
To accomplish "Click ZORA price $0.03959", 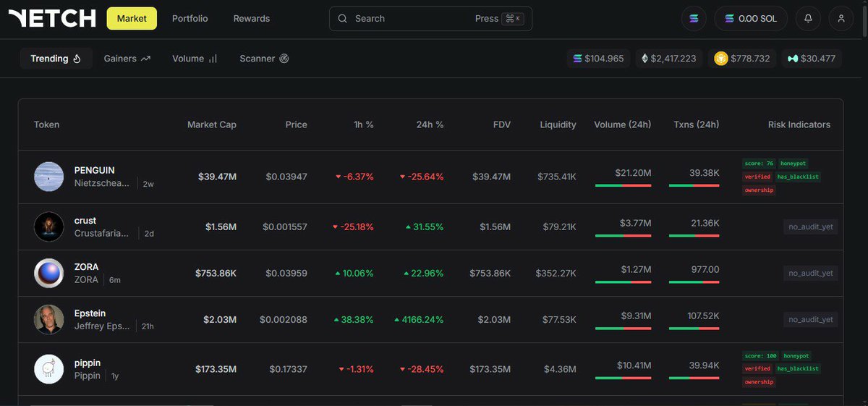I will click(286, 273).
